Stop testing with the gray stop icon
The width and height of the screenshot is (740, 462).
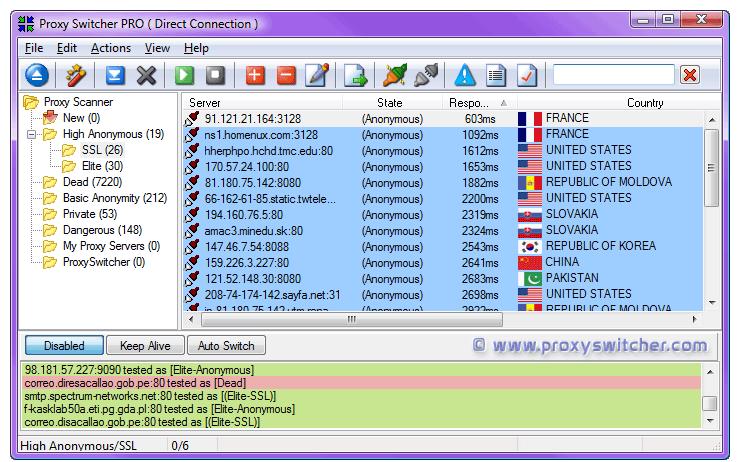[216, 75]
